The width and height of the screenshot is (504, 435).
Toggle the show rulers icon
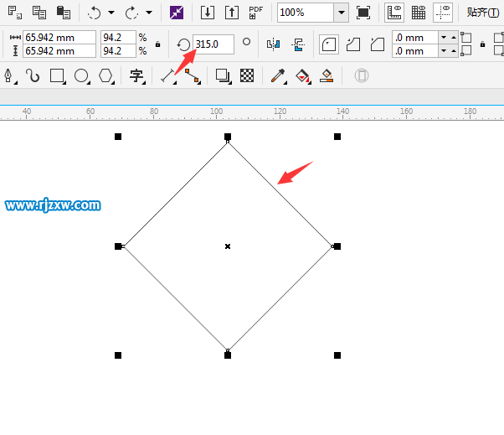[x=394, y=13]
